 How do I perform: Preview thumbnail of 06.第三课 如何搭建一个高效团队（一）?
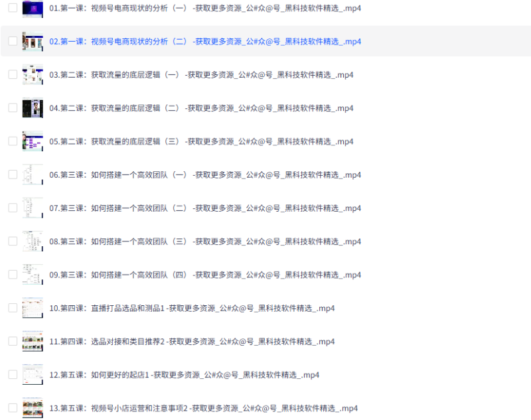coord(33,175)
